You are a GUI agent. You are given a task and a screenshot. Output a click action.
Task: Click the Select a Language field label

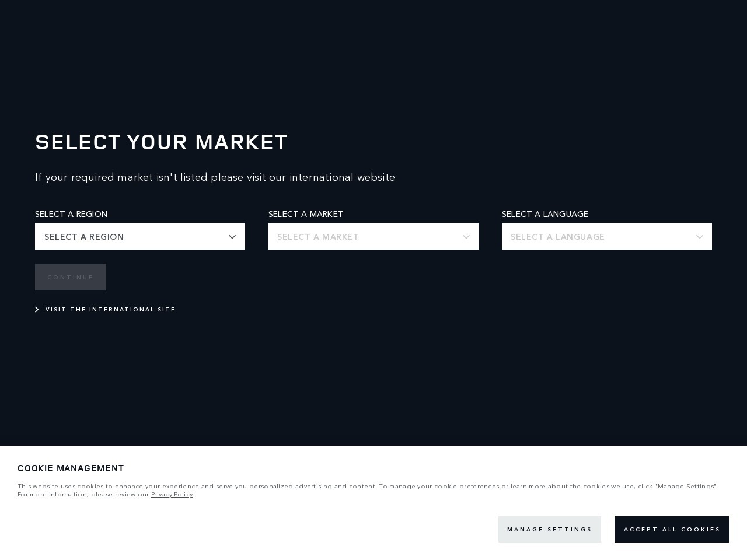(x=545, y=214)
